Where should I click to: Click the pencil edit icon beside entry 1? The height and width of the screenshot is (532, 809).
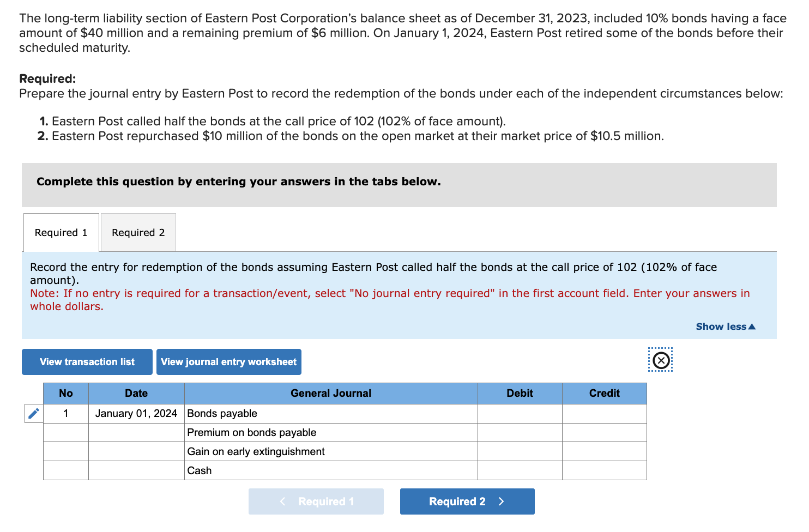[33, 413]
